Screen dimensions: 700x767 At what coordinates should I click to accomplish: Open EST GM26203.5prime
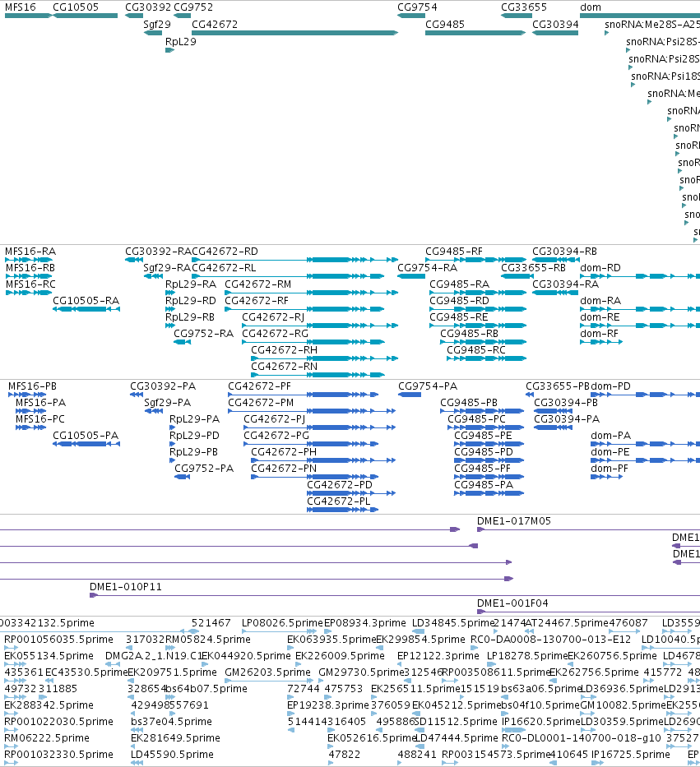tap(267, 672)
